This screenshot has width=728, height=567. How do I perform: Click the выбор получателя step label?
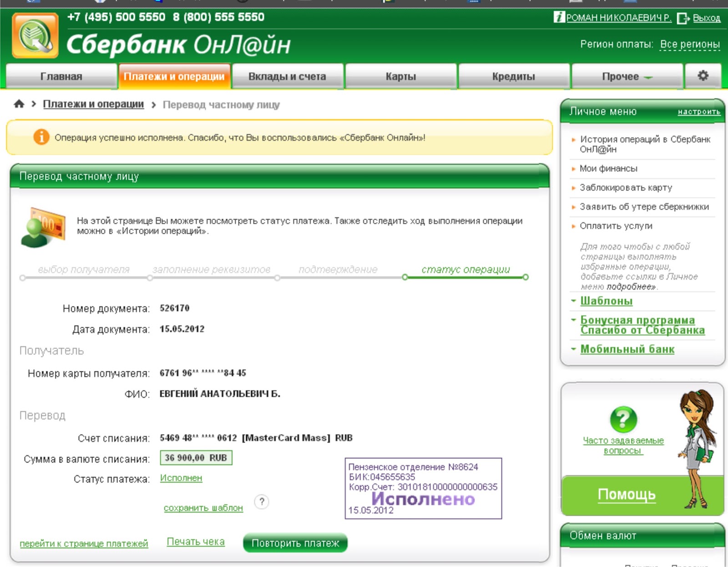84,269
